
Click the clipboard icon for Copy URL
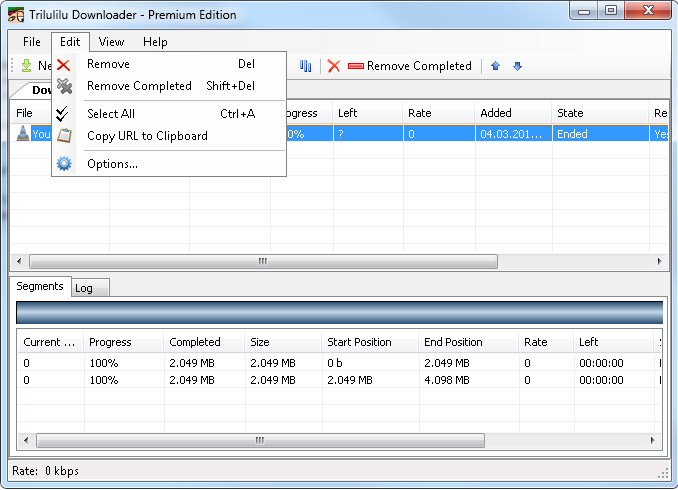(x=64, y=136)
